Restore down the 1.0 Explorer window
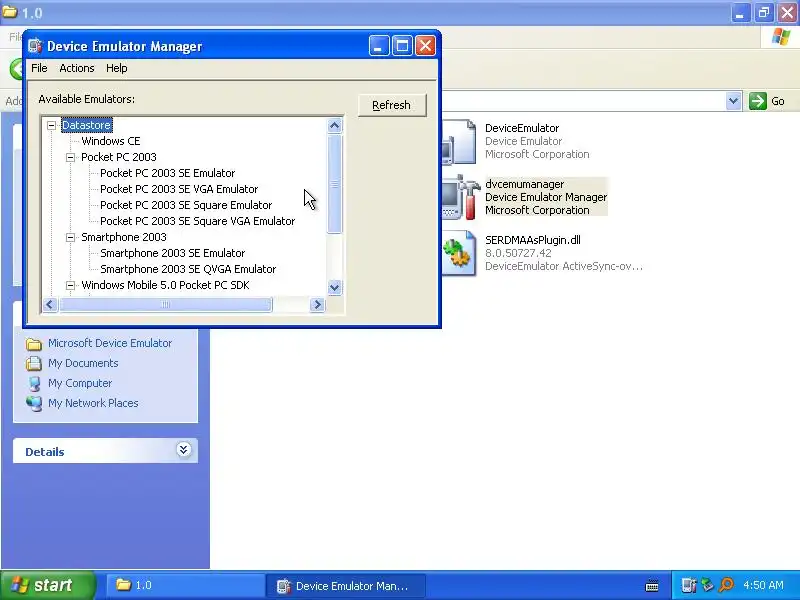This screenshot has height=600, width=800. click(x=764, y=13)
